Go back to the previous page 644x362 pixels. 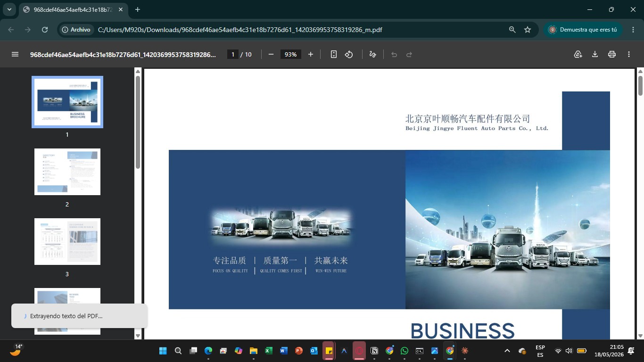click(11, 30)
